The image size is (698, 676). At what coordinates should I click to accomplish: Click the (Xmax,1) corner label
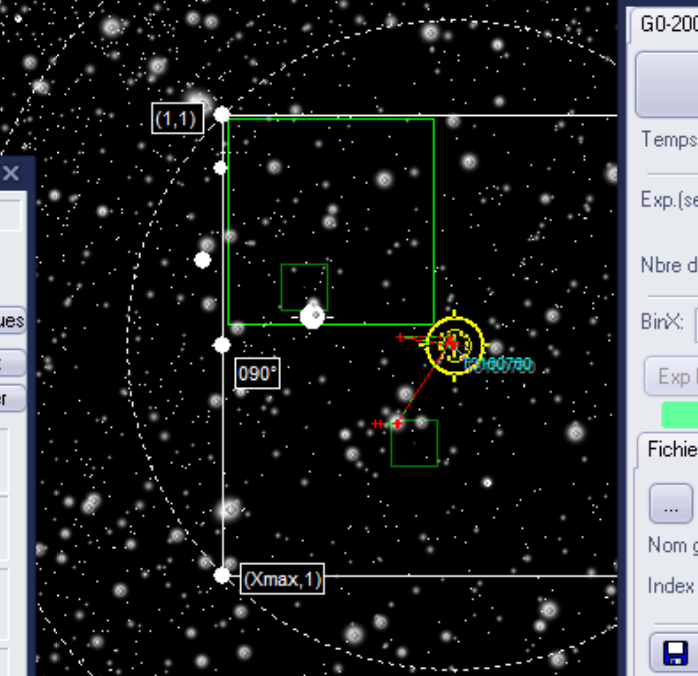pyautogui.click(x=282, y=579)
